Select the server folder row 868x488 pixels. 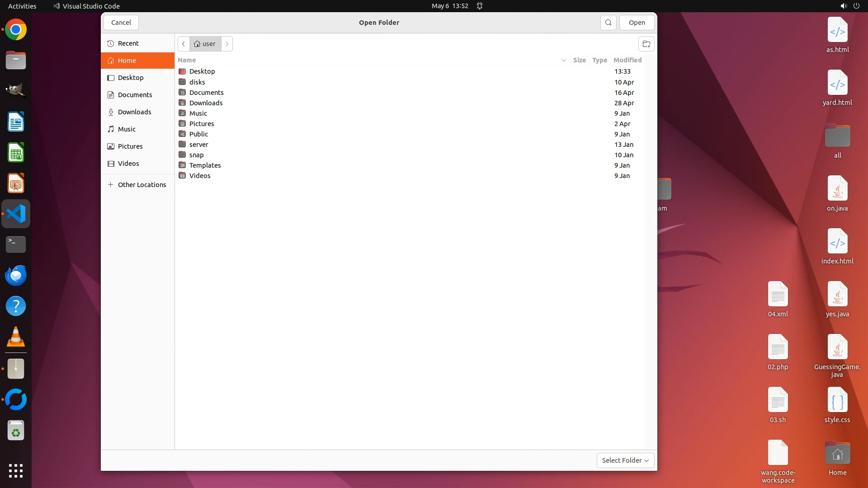click(199, 145)
